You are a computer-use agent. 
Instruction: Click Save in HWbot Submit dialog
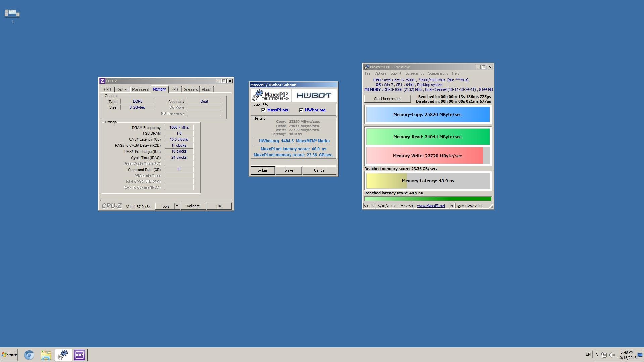pyautogui.click(x=289, y=170)
